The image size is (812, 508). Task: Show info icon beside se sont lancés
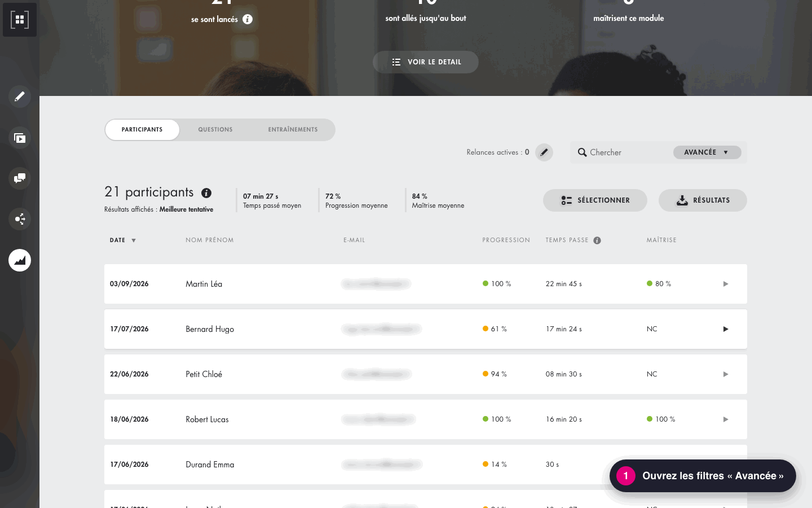click(x=248, y=19)
